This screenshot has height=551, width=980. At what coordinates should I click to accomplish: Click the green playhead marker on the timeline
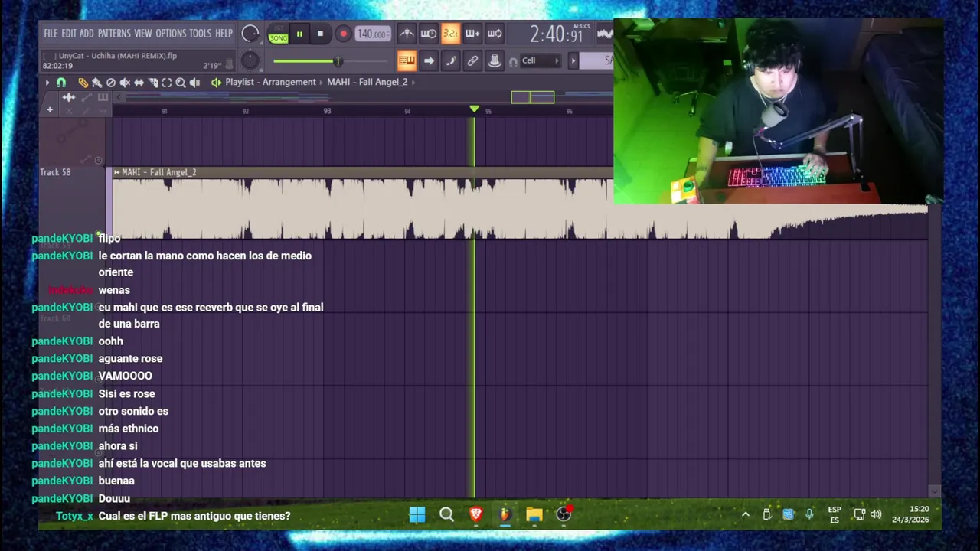click(x=474, y=109)
